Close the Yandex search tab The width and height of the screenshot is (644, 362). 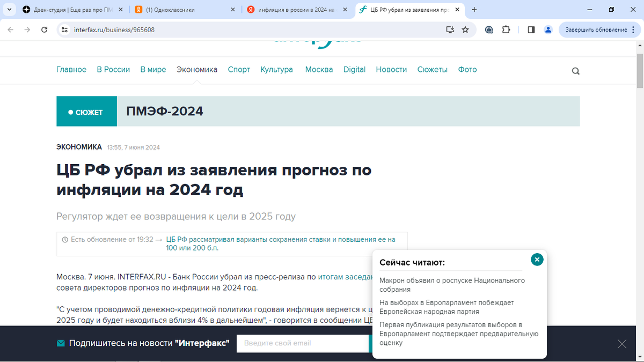pos(345,10)
